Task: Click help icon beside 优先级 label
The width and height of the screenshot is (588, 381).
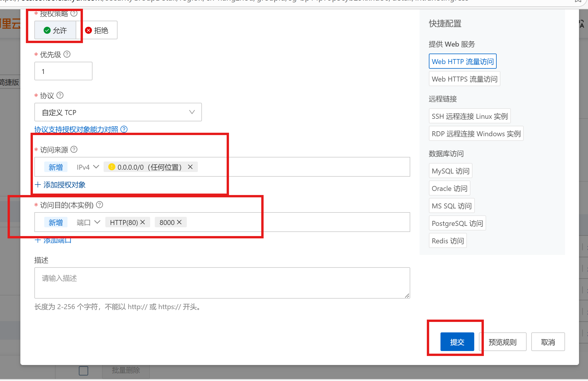Action: point(67,54)
